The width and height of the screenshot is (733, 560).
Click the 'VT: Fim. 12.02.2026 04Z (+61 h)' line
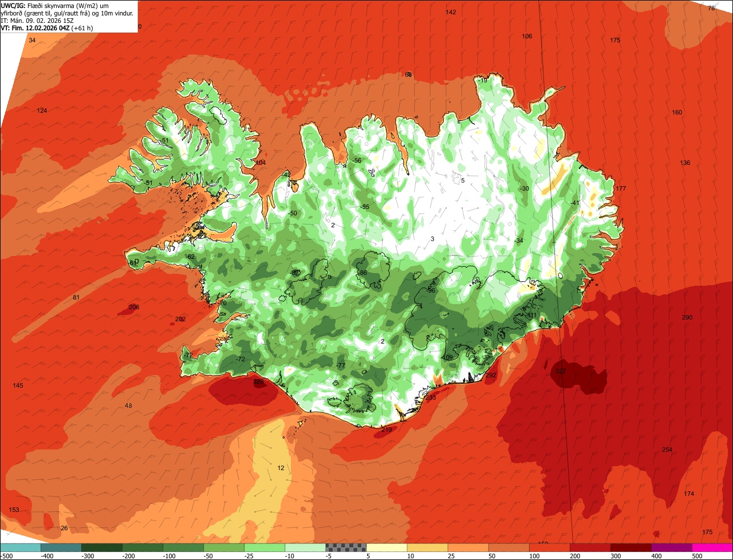[47, 27]
